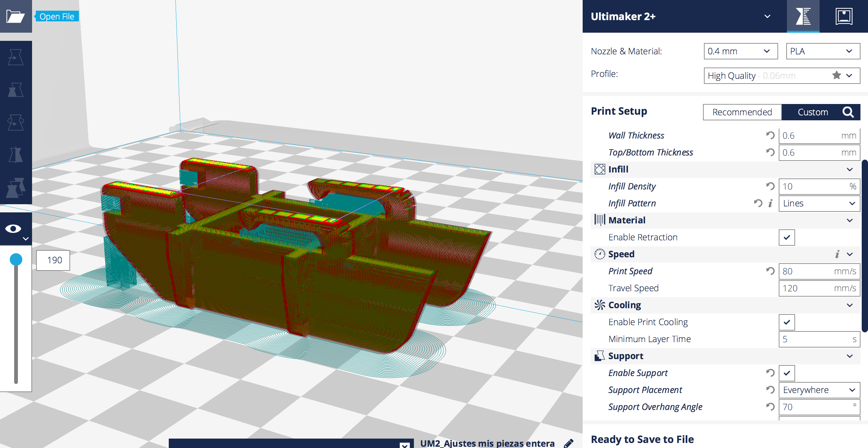Viewport: 868px width, 448px height.
Task: Click the Open File folder icon
Action: pyautogui.click(x=15, y=16)
